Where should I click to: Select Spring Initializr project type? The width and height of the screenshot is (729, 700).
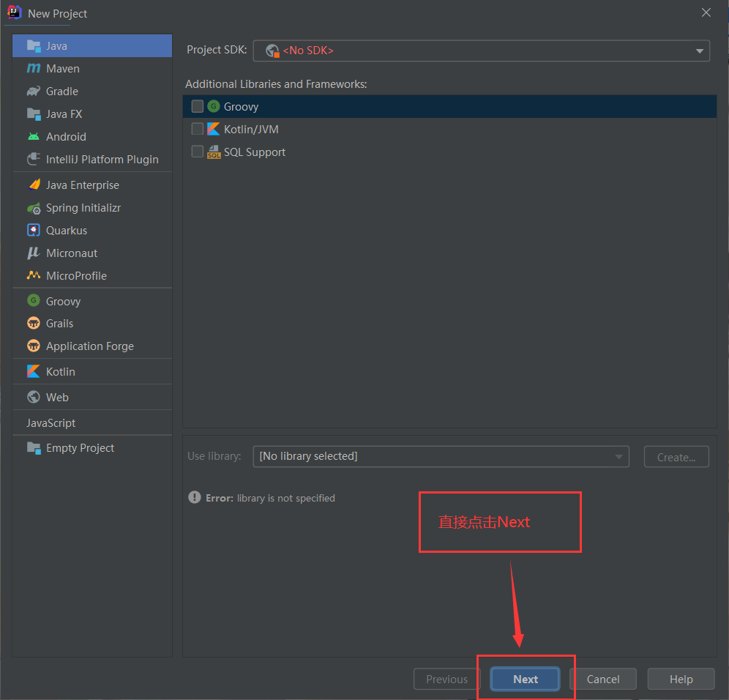click(92, 208)
